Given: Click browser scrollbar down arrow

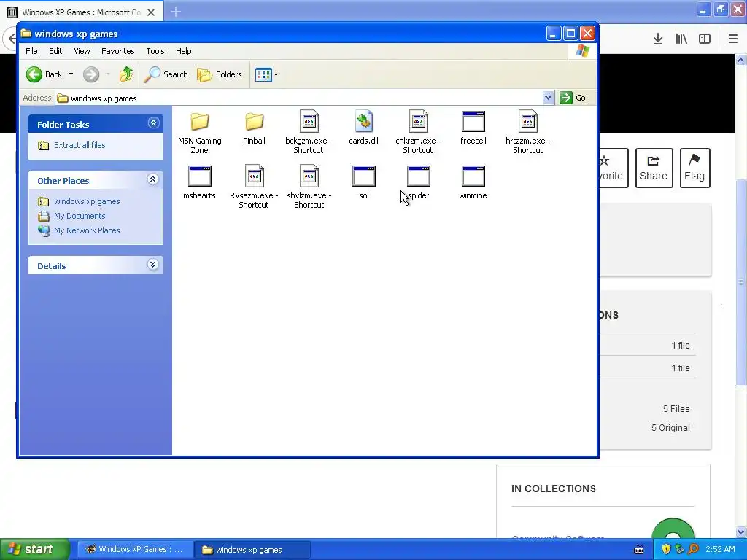Looking at the screenshot, I should tap(741, 532).
